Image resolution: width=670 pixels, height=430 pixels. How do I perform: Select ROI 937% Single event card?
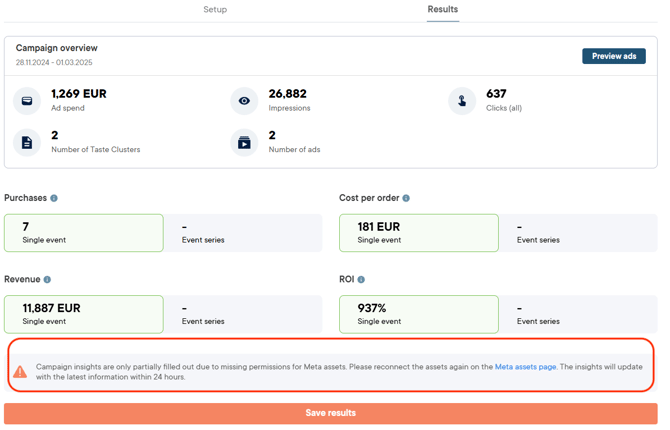tap(419, 314)
